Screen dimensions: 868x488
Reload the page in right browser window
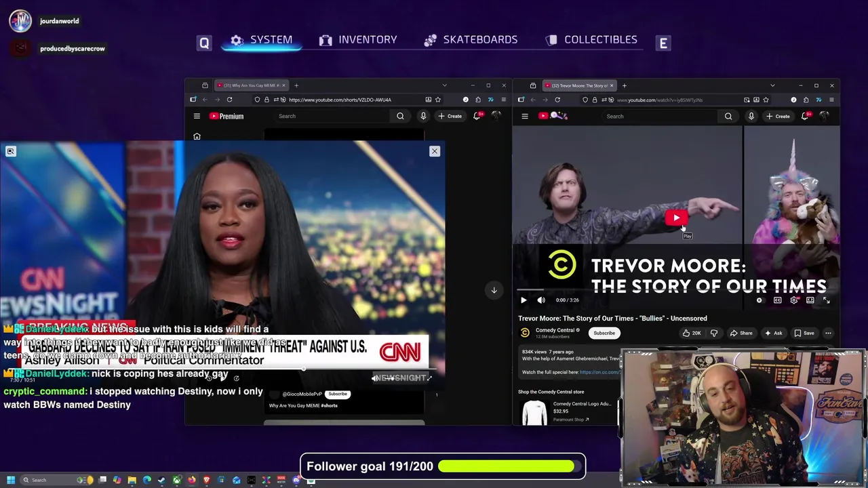[557, 100]
